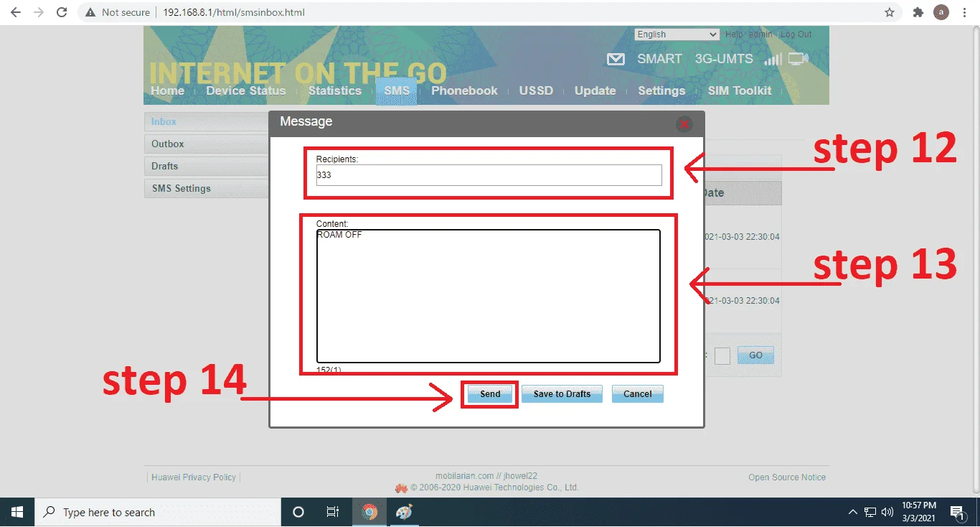Open SMS Settings in the sidebar
The width and height of the screenshot is (980, 527).
[207, 189]
